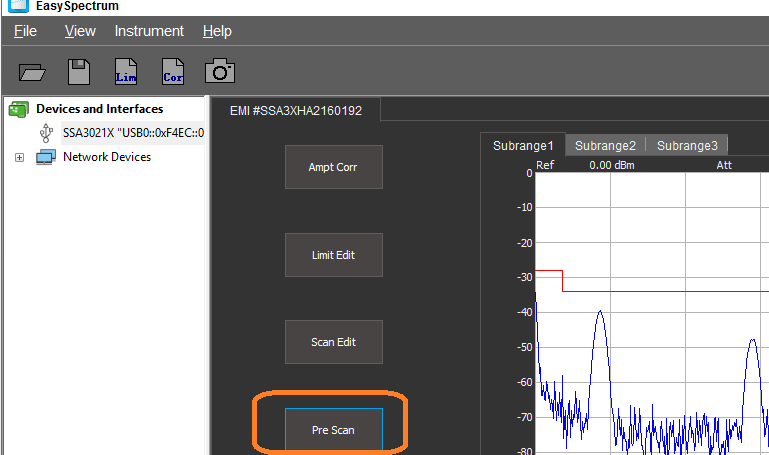Click the save floppy disk icon
This screenshot has width=769, height=455.
click(x=79, y=72)
